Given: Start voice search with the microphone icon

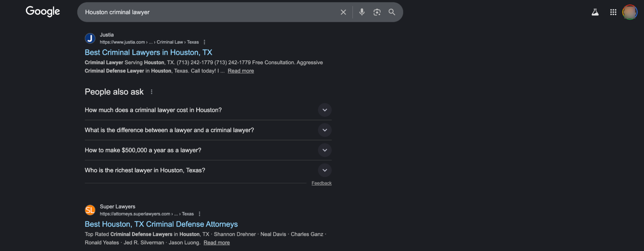Looking at the screenshot, I should click(362, 12).
